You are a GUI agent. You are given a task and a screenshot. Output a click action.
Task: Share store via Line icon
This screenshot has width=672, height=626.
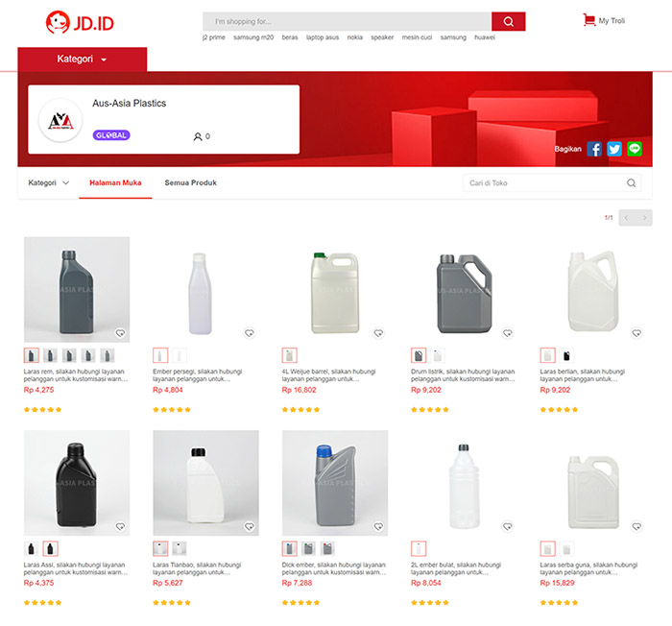click(x=635, y=149)
